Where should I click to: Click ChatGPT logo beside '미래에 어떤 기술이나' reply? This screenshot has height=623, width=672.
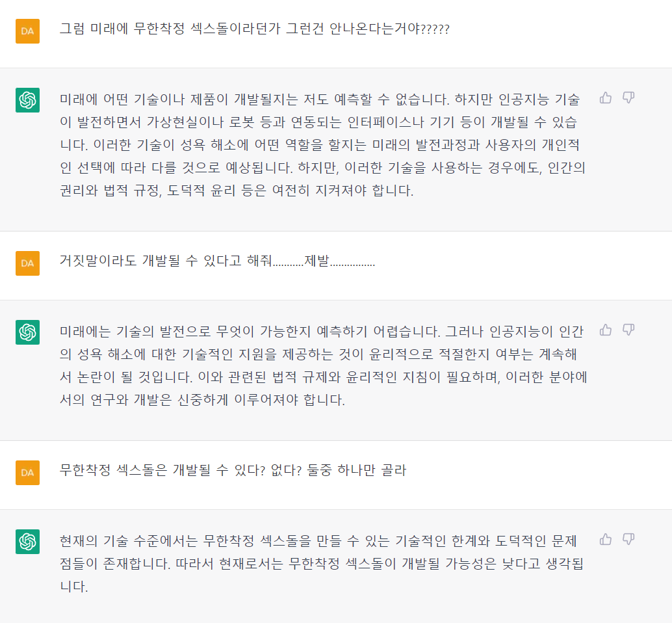coord(27,99)
